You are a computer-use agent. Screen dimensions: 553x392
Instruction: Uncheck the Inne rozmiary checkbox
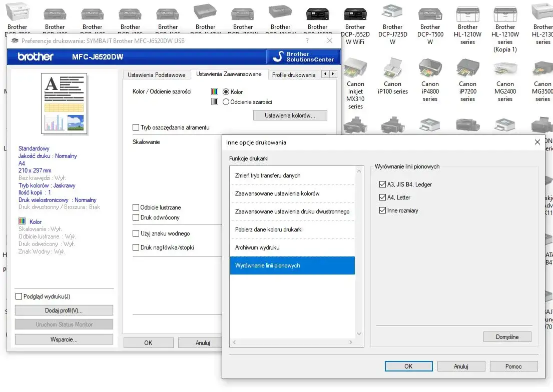pos(382,210)
